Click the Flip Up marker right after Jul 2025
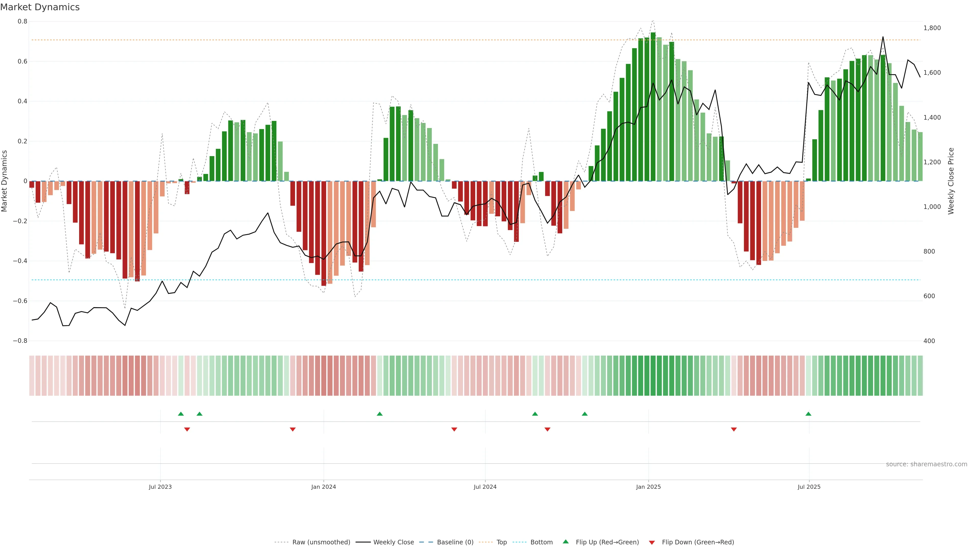This screenshot has width=980, height=551. (808, 414)
